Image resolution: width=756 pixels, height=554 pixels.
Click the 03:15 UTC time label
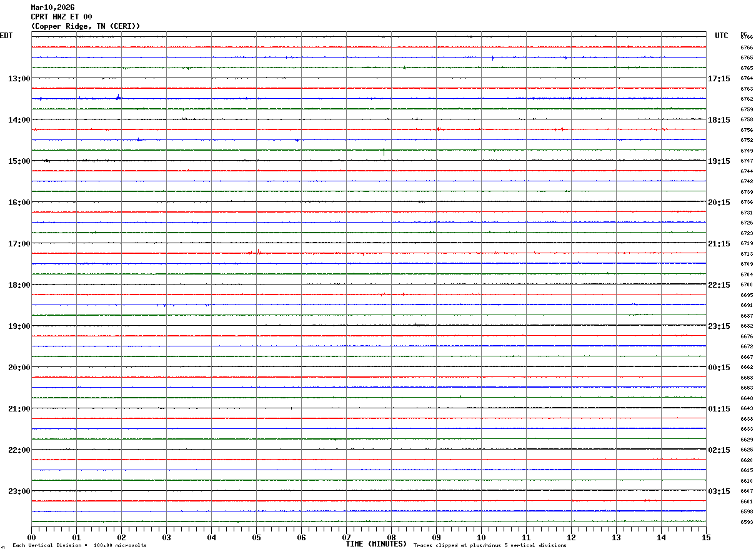[x=719, y=491]
